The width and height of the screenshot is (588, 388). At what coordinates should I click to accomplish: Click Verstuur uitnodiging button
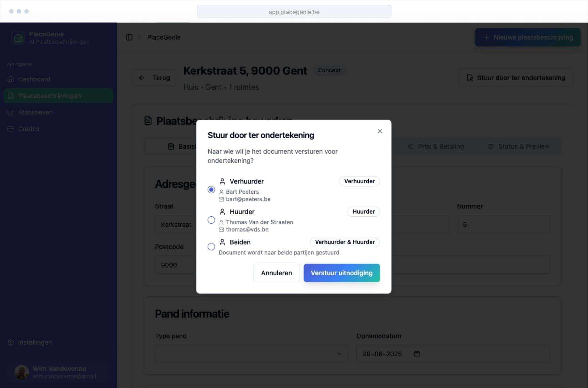[x=341, y=273]
